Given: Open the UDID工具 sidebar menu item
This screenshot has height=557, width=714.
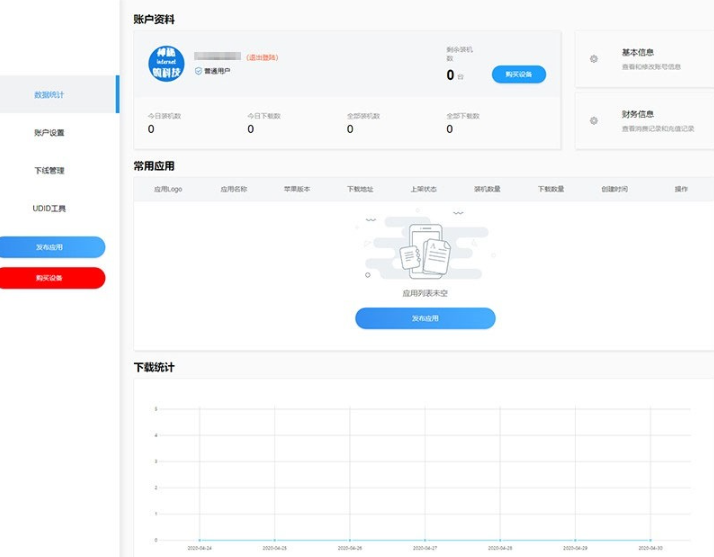Looking at the screenshot, I should point(49,208).
